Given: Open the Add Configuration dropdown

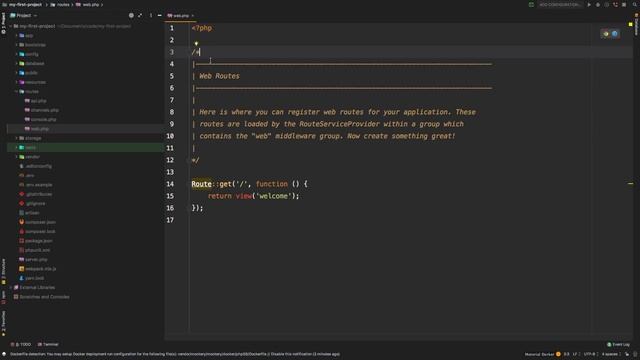Looking at the screenshot, I should click(x=560, y=5).
